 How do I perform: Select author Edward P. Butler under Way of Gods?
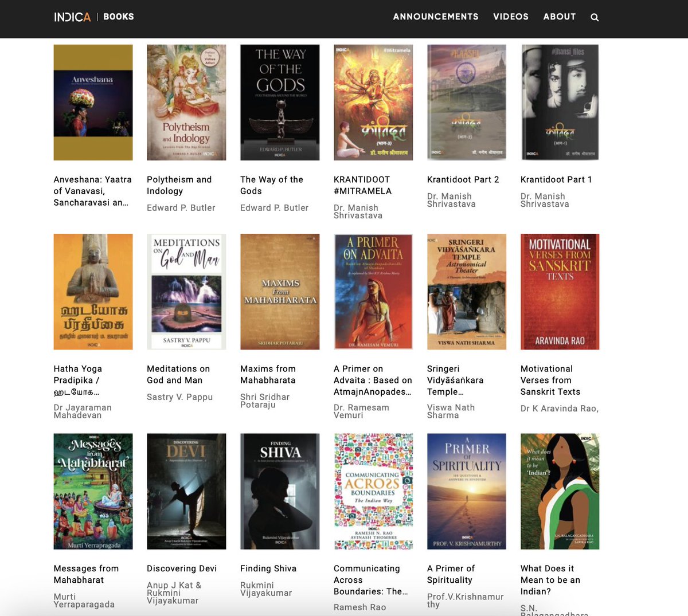pos(275,208)
